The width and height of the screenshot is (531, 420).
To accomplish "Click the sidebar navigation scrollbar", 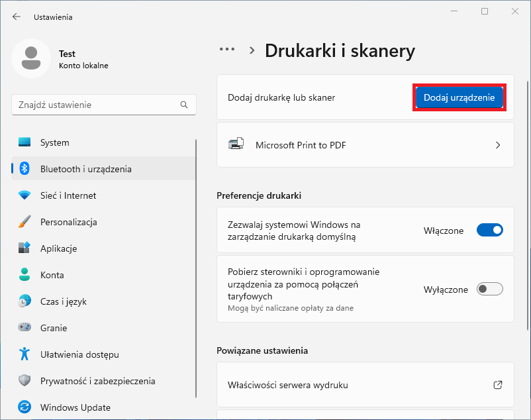I will [x=196, y=268].
